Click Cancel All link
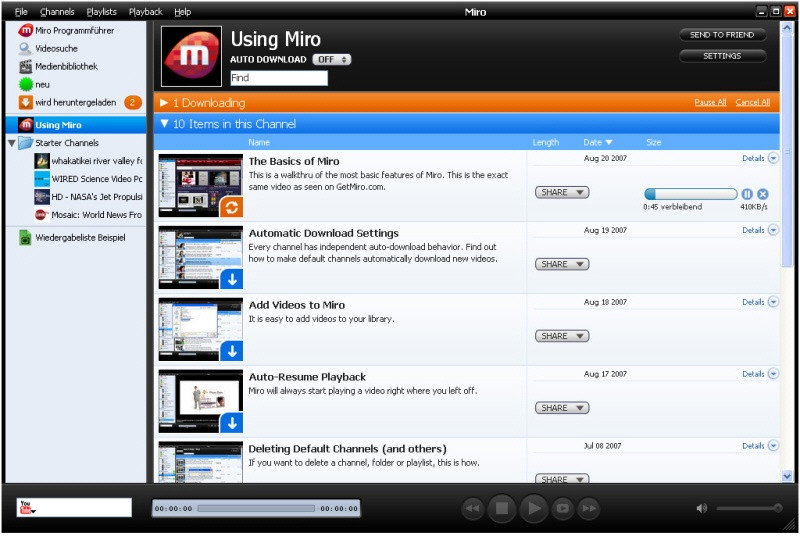This screenshot has width=800, height=536. [x=753, y=103]
